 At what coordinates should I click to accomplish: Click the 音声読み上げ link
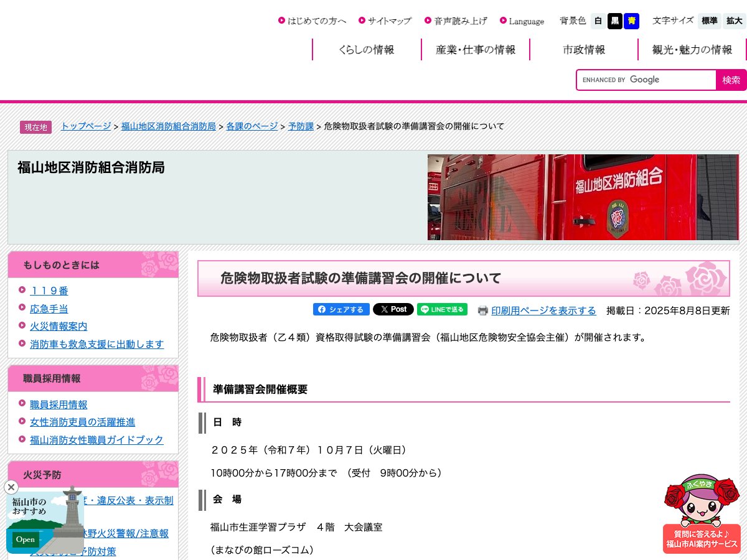tap(460, 21)
